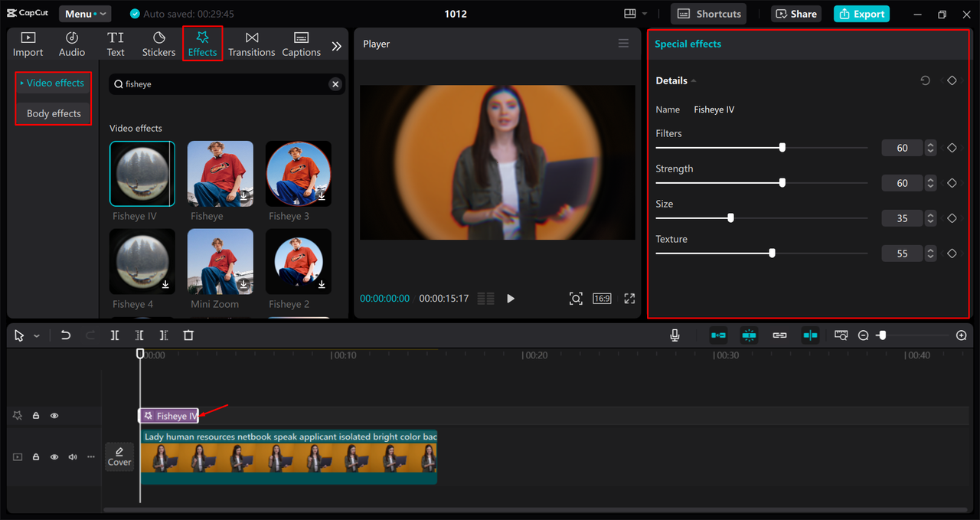
Task: Open the selection tool dropdown arrow
Action: tap(36, 336)
